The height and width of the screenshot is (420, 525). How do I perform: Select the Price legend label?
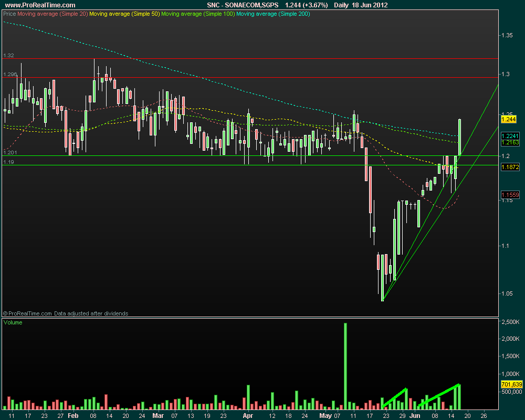click(x=9, y=14)
